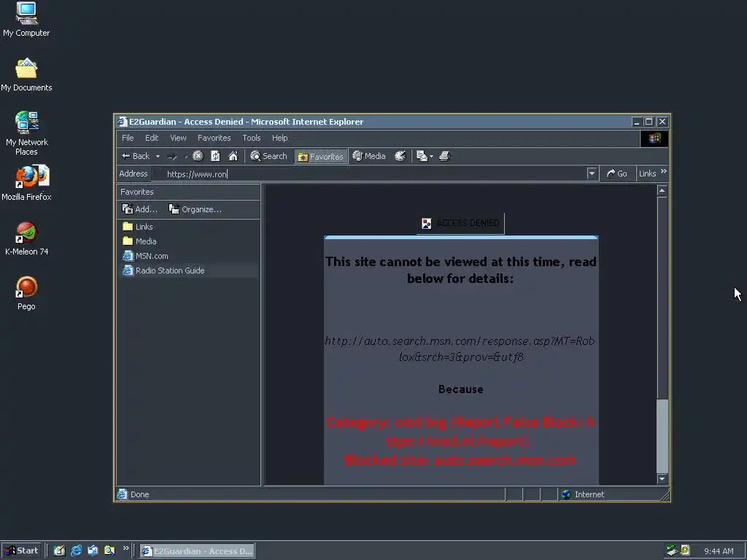
Task: Stop page loading with the Stop icon
Action: click(198, 156)
